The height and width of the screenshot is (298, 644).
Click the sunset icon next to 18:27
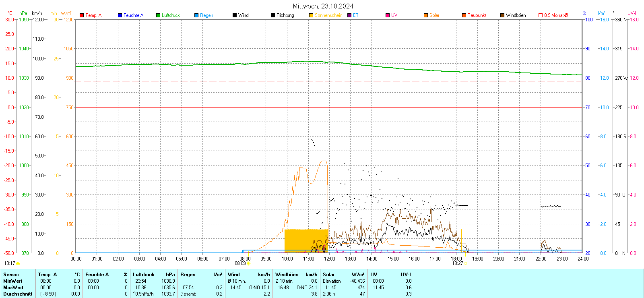466,263
